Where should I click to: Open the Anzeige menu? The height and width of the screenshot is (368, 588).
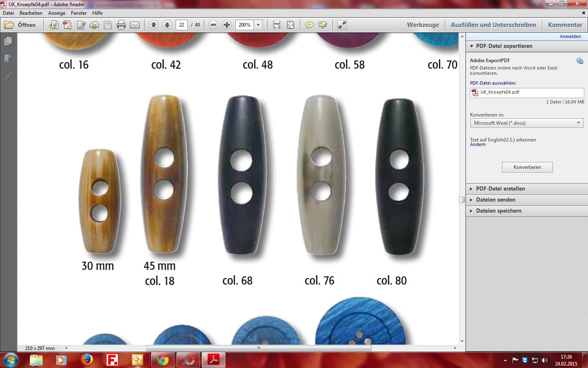click(57, 13)
